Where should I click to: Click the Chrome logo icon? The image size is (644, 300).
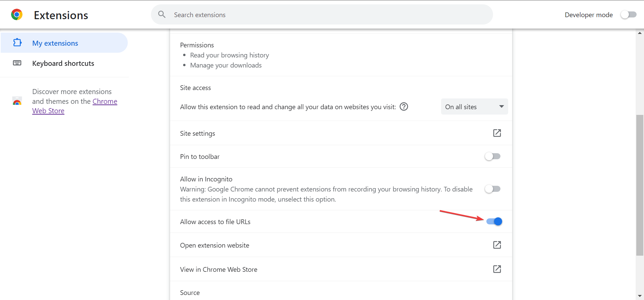pos(17,15)
